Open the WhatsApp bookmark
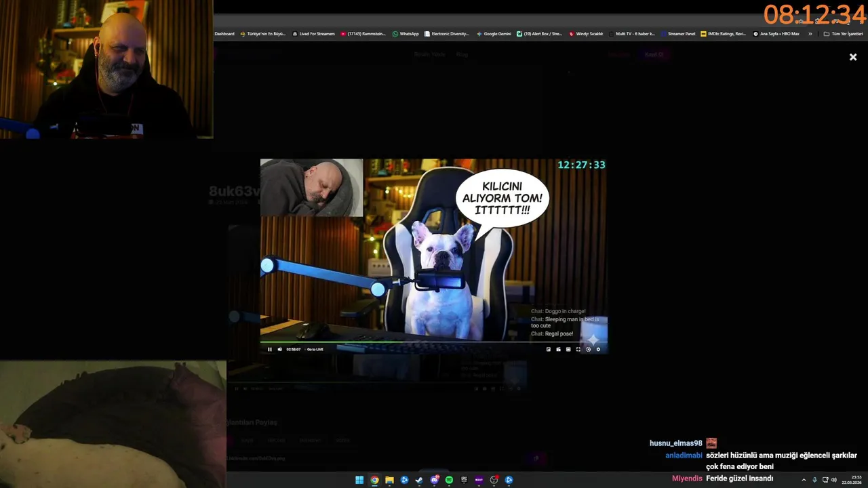The height and width of the screenshot is (488, 868). coord(406,34)
